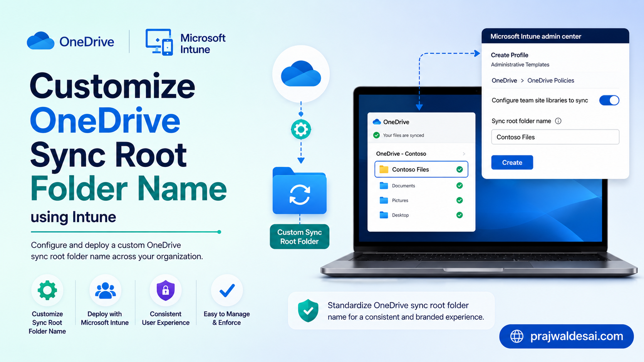
Task: Click the Create button
Action: (512, 162)
